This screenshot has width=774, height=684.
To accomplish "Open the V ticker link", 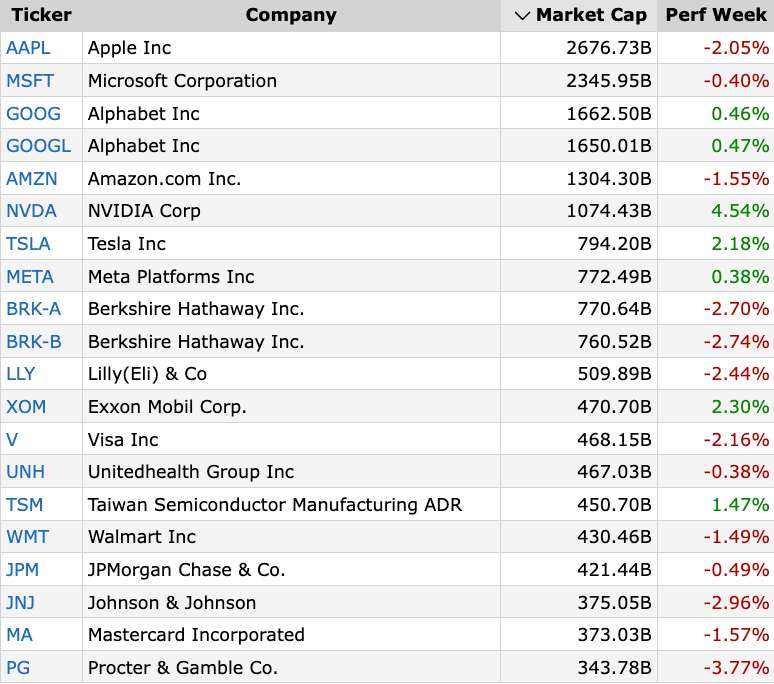I will 12,440.
